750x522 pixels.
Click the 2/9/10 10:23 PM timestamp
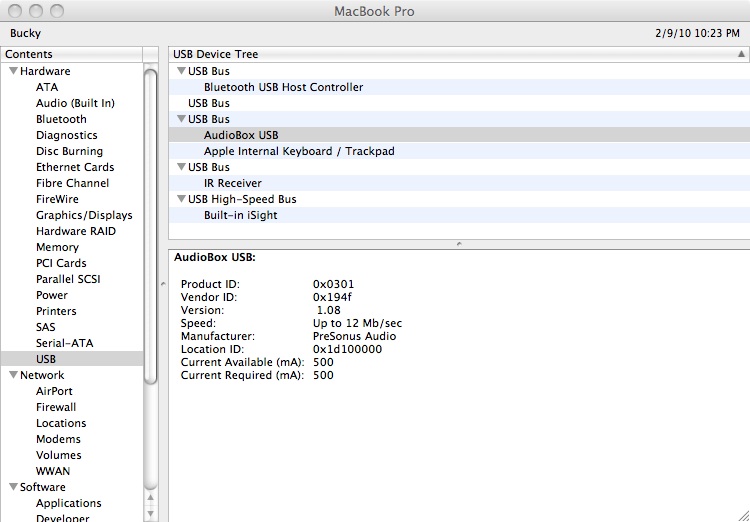coord(697,33)
